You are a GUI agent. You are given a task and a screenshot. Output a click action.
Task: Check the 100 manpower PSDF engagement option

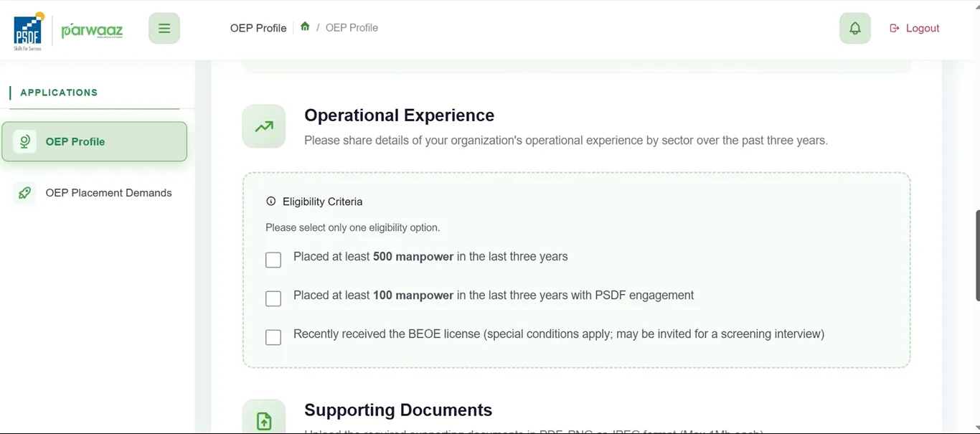(x=273, y=298)
